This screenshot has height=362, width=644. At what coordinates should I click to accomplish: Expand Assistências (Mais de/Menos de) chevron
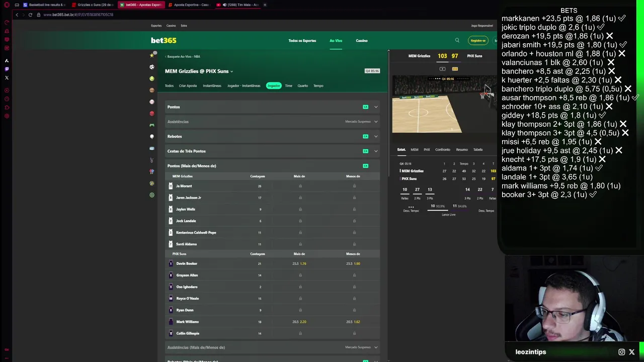pos(376,347)
